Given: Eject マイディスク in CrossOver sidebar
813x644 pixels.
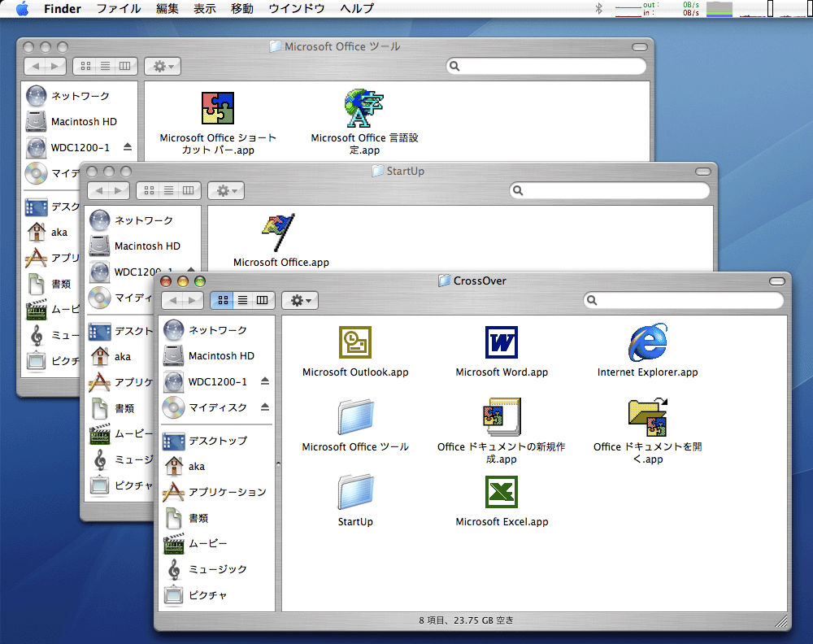Looking at the screenshot, I should [265, 407].
